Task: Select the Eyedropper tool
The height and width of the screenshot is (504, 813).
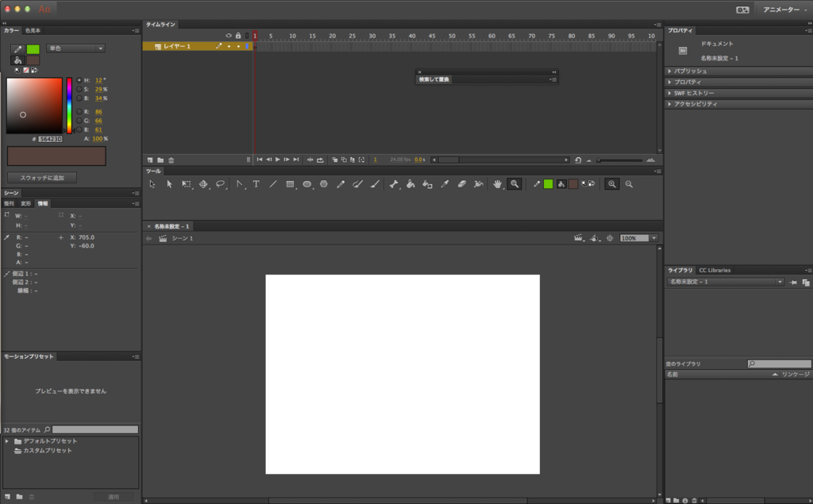Action: pos(445,184)
